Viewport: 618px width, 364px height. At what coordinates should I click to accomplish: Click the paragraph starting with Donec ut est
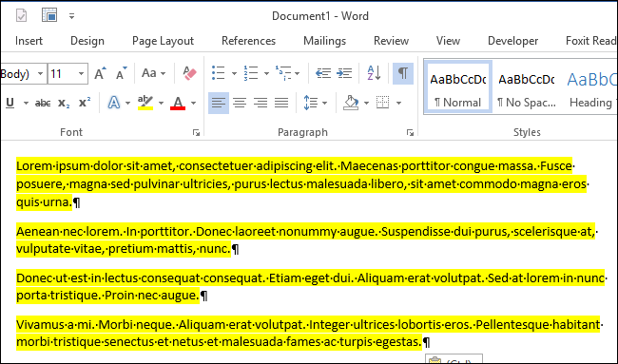click(x=311, y=286)
